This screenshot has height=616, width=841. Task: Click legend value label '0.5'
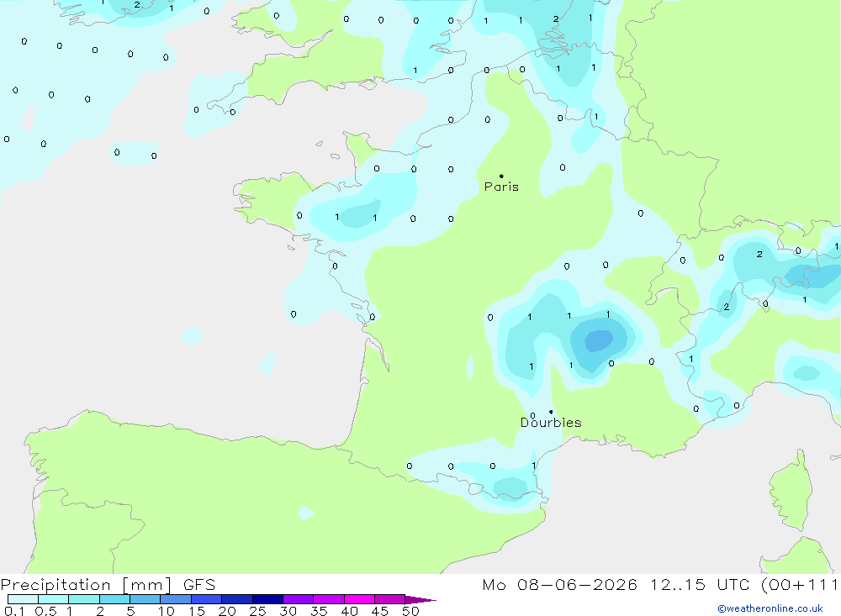click(45, 611)
